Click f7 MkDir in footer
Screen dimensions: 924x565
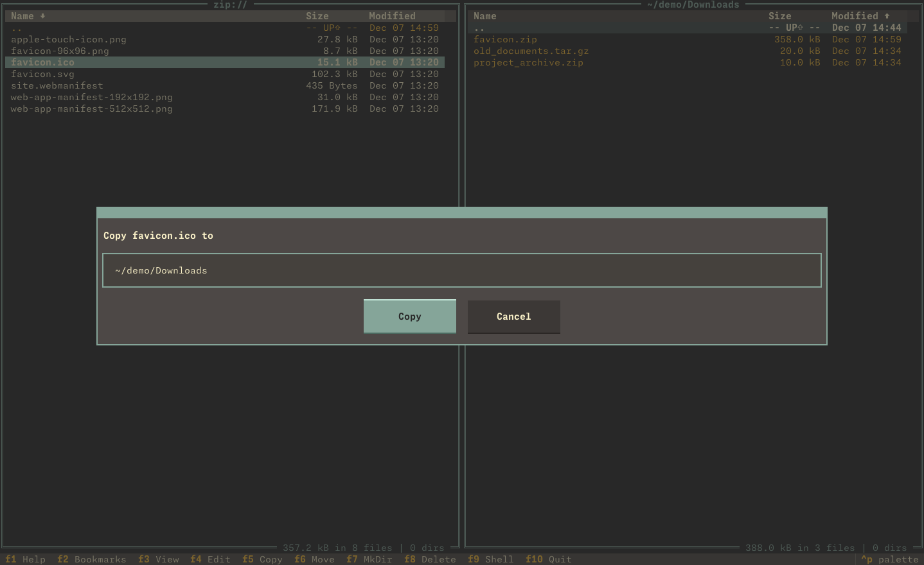pos(369,559)
